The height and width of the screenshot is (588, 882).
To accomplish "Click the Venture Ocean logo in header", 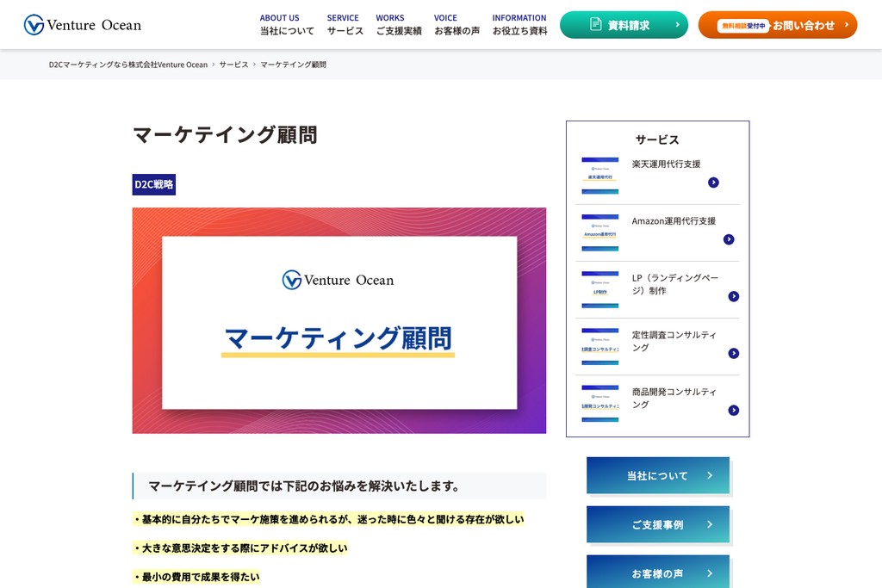I will pos(82,25).
